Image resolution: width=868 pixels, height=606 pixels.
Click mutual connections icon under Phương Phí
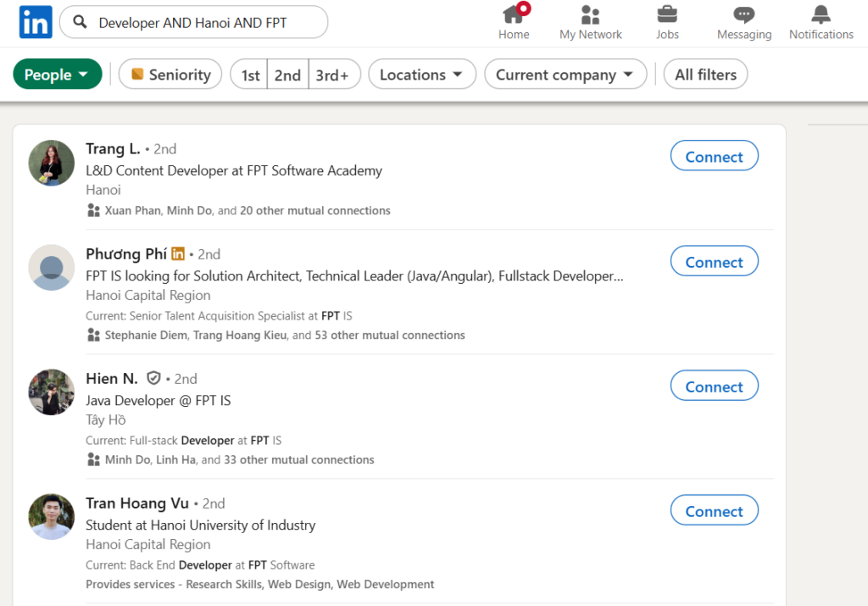93,335
